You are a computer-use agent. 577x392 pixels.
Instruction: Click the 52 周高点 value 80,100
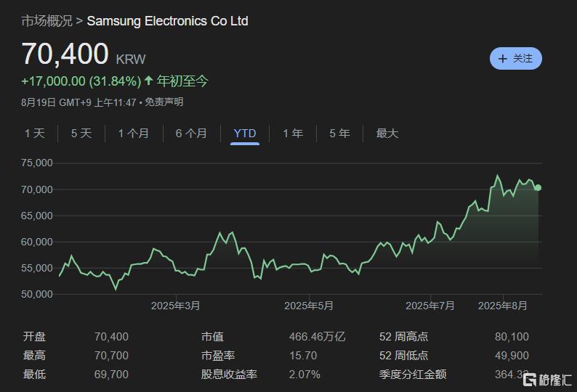512,337
